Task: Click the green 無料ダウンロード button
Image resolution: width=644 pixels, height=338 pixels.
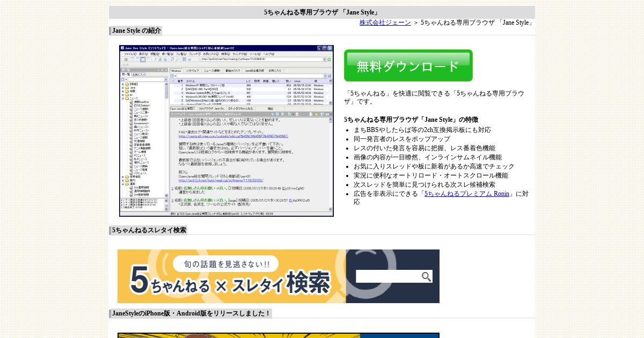Action: click(x=408, y=65)
